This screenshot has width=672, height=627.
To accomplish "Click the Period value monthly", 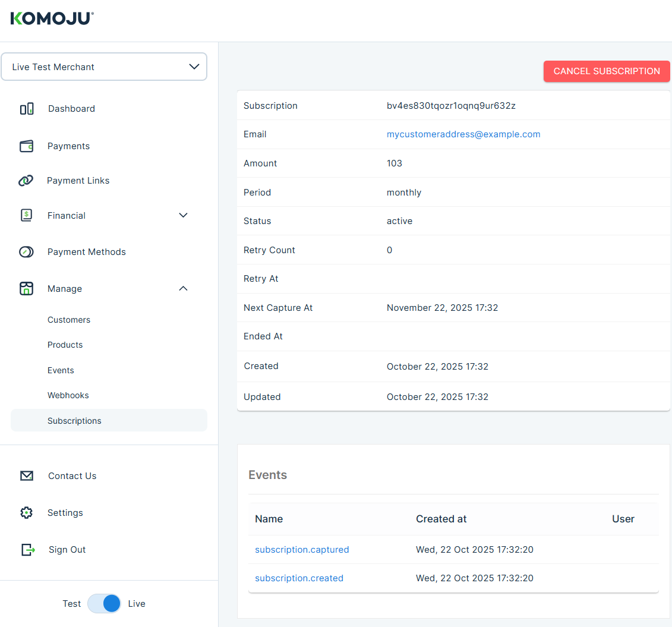I will point(403,193).
